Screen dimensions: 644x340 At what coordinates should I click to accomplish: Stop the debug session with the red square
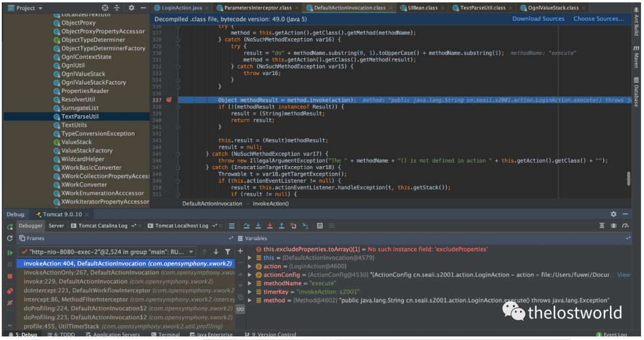(10, 276)
